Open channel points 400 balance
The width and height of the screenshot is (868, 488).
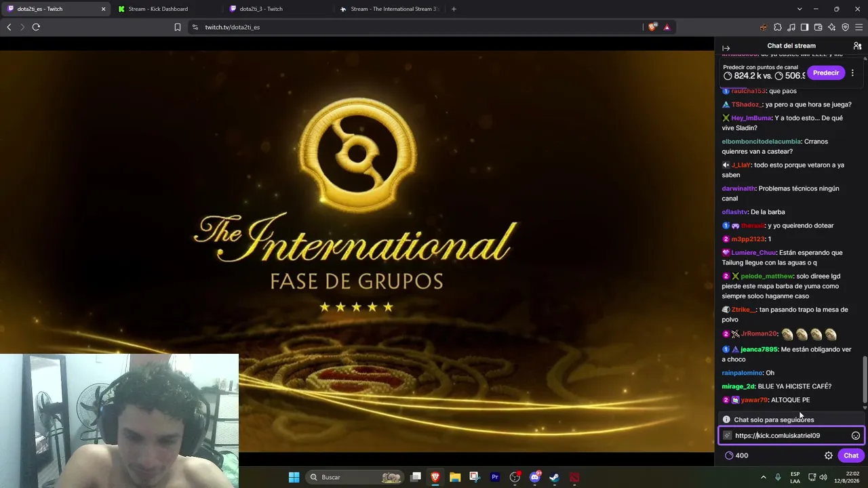click(x=736, y=455)
